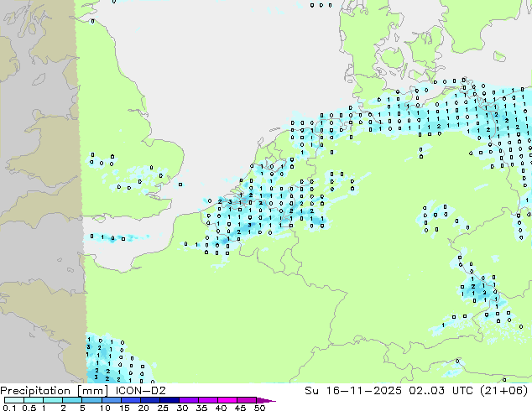This screenshot has width=532, height=411.
Task: Click the '45' legend value
Action: coord(240,408)
